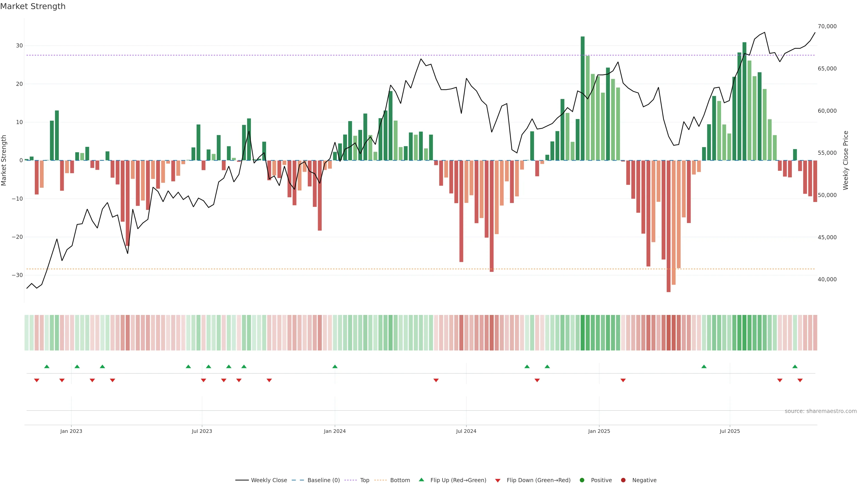The height and width of the screenshot is (488, 868).
Task: Click the red Flip Down legend triangle
Action: point(498,481)
